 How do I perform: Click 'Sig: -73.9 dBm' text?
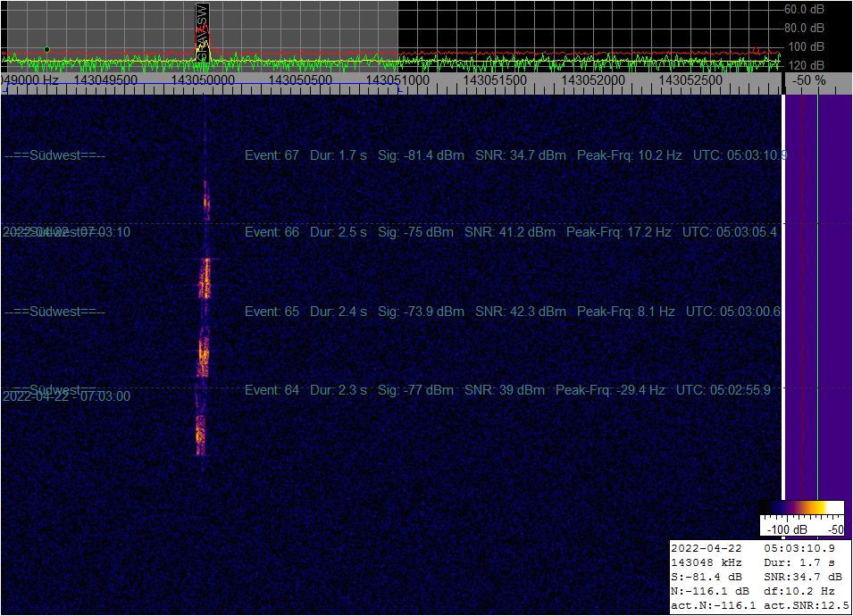[x=421, y=312]
